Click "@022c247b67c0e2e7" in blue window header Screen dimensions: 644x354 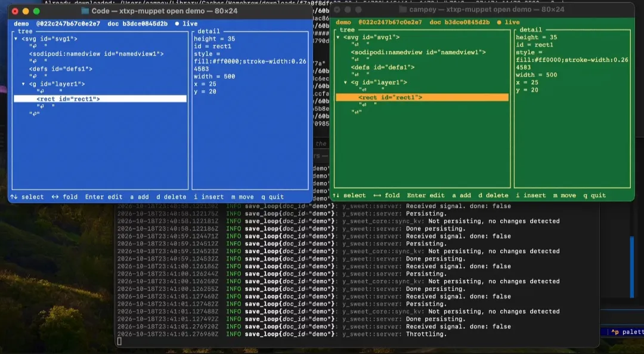point(68,24)
